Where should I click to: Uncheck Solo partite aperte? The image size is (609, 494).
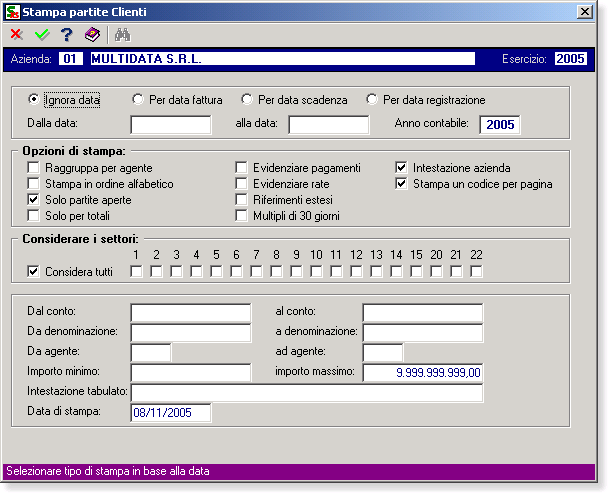coord(33,200)
